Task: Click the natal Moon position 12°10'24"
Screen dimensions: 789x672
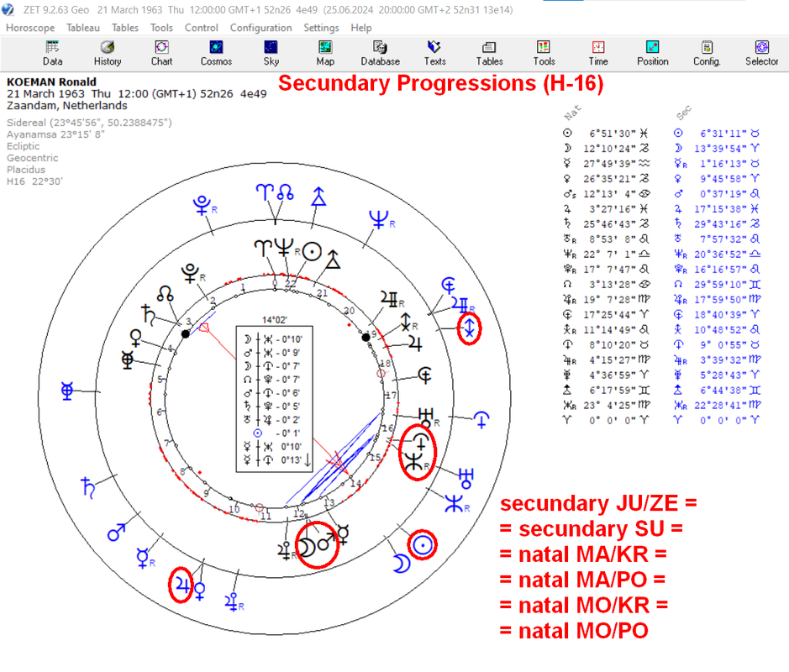Action: 610,149
